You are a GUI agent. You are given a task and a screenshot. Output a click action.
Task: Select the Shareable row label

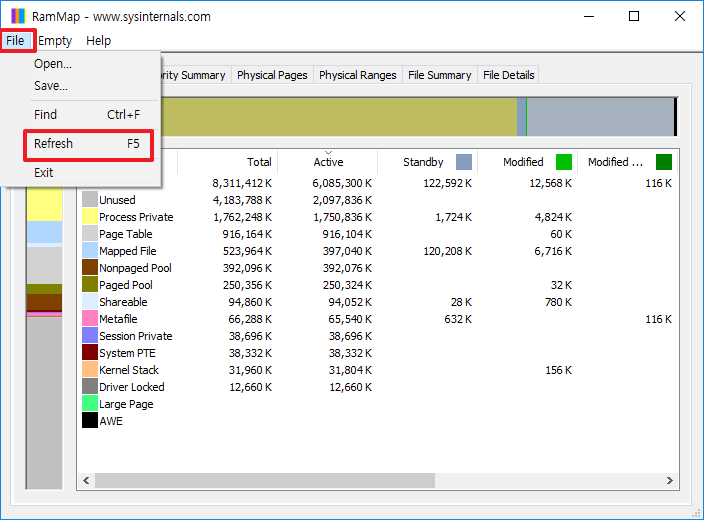pos(123,302)
